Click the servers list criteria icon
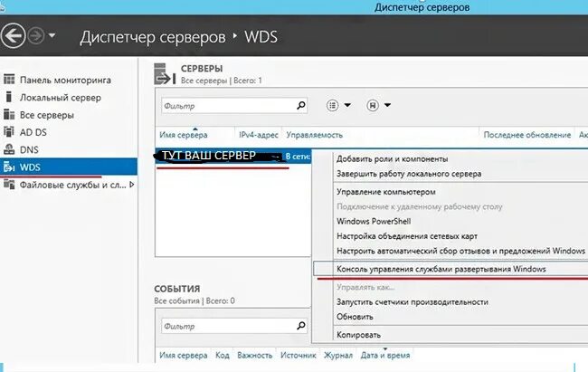 click(x=333, y=106)
